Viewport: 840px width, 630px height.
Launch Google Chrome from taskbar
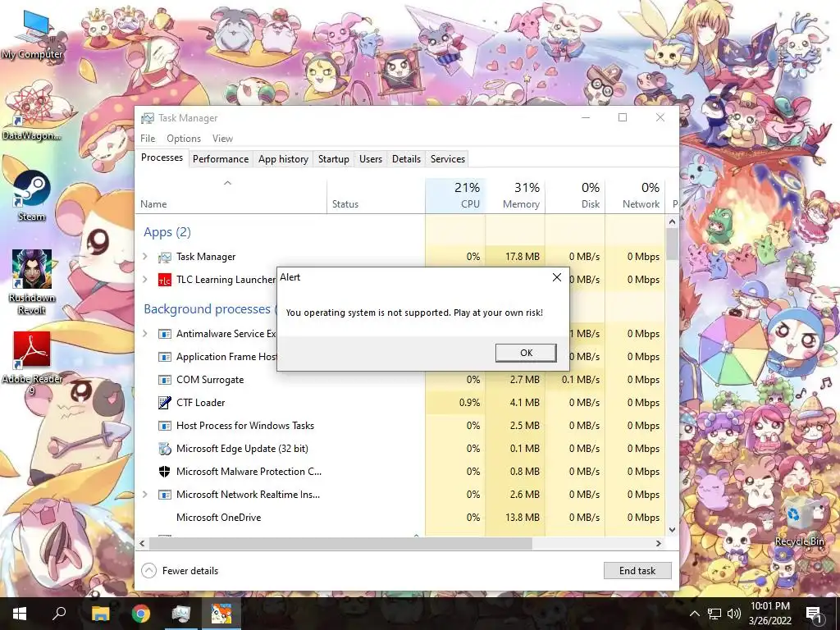pyautogui.click(x=141, y=614)
